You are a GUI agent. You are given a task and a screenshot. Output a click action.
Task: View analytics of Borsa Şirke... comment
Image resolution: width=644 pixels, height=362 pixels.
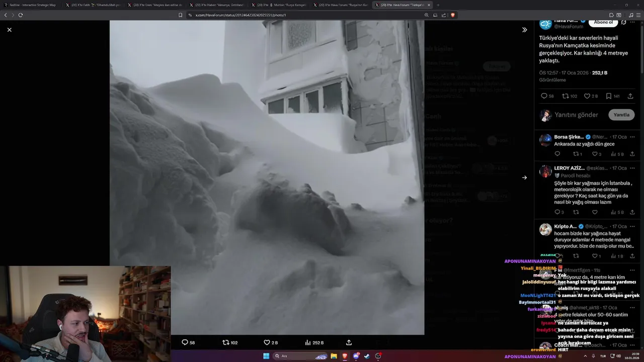point(613,154)
